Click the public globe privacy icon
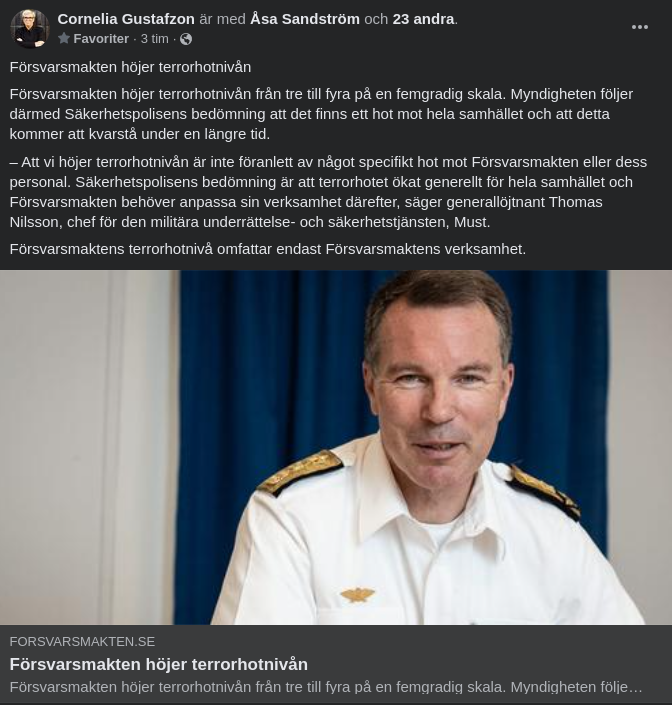672x705 pixels. click(x=186, y=39)
